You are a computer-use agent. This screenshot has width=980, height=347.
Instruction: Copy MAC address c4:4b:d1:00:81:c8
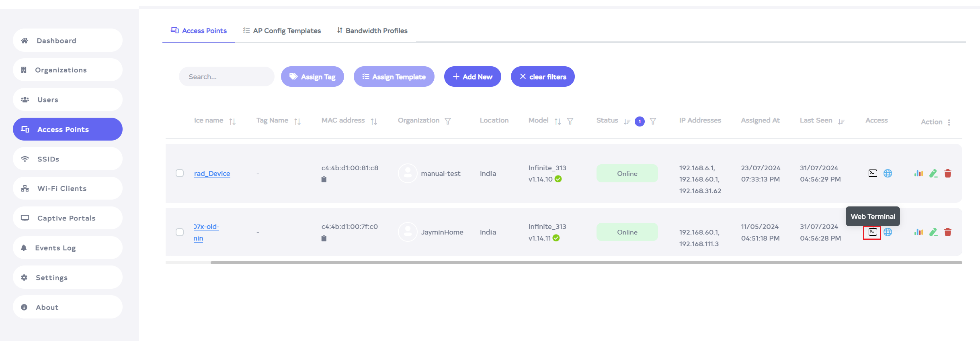tap(324, 180)
